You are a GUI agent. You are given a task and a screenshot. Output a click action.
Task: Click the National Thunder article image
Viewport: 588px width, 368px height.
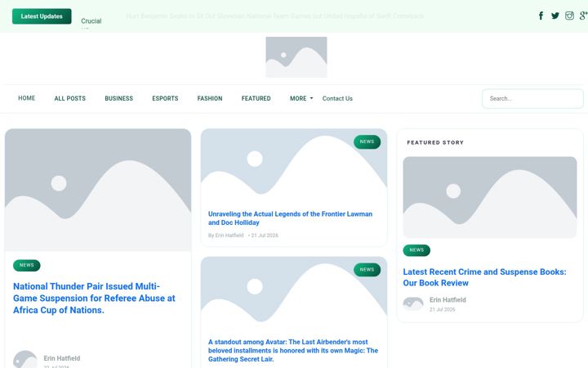(x=98, y=190)
